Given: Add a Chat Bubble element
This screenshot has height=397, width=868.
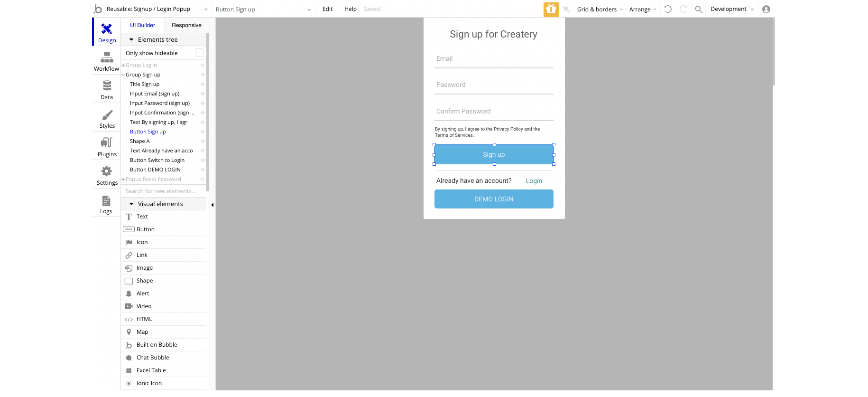Looking at the screenshot, I should pos(164,358).
